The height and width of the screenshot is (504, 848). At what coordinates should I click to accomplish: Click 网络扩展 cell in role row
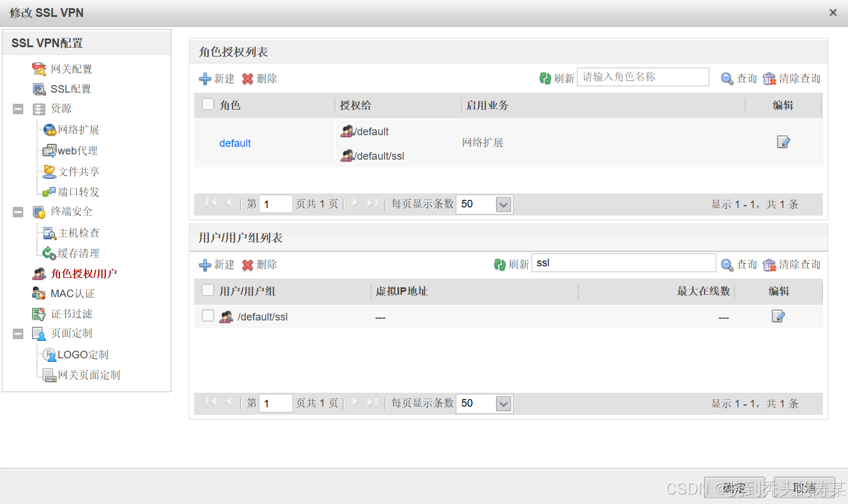tap(483, 143)
